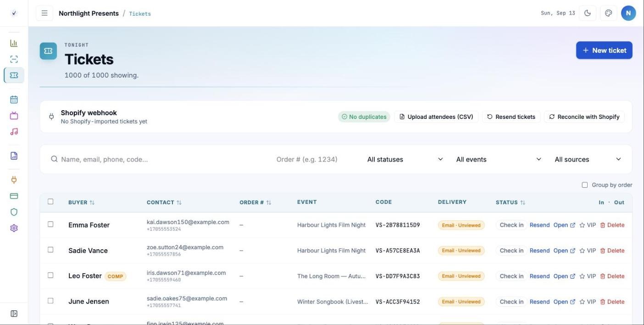Toggle dark mode moon icon
The width and height of the screenshot is (644, 325).
click(x=588, y=13)
